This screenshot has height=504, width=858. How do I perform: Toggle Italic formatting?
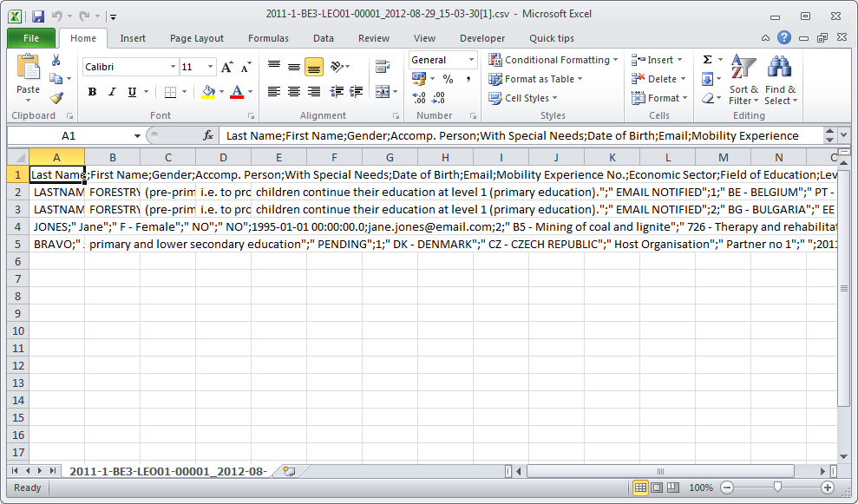(x=112, y=92)
